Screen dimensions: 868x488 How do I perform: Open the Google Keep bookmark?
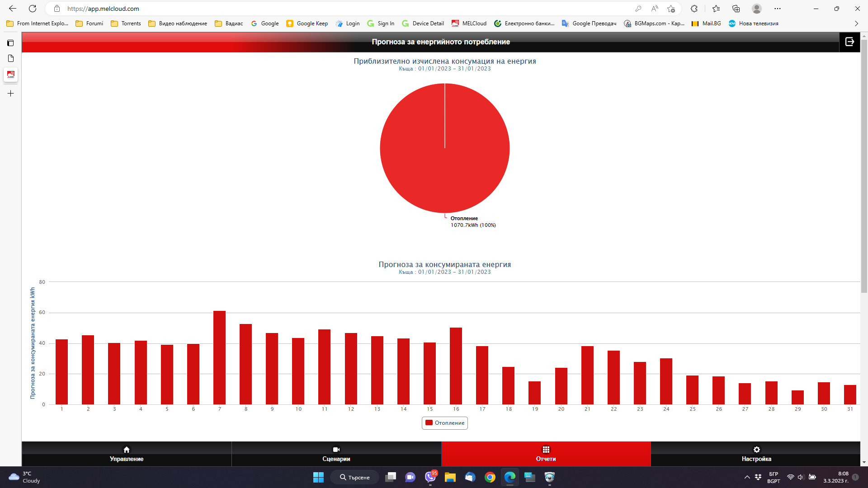pos(307,23)
